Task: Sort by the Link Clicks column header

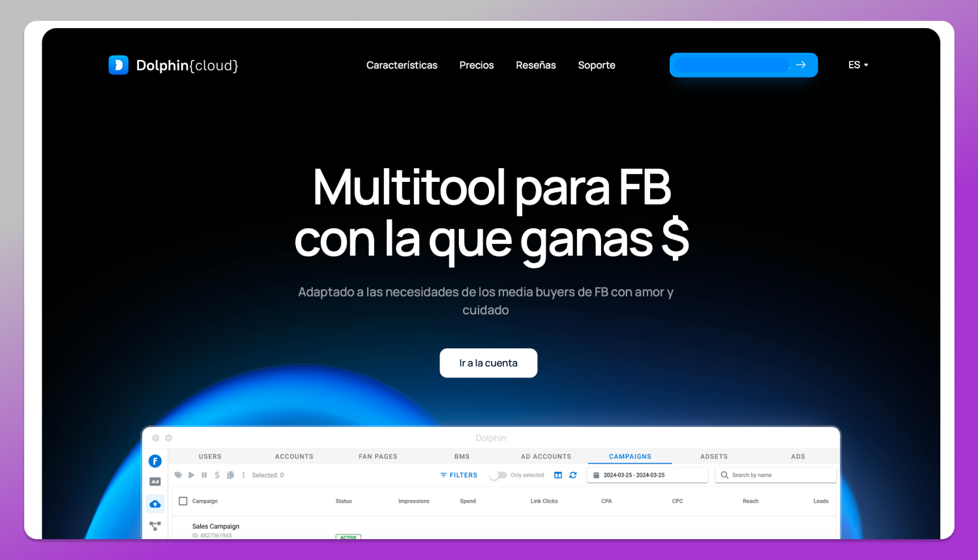Action: (x=544, y=501)
